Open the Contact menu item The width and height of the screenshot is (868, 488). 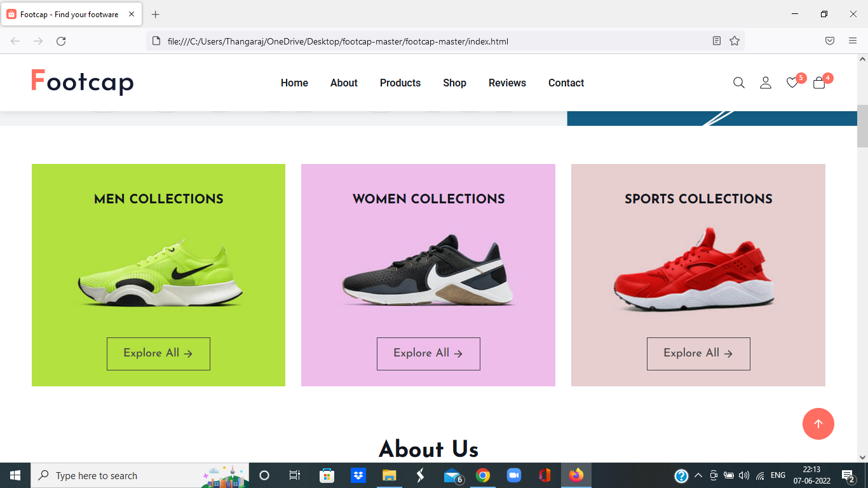tap(566, 83)
